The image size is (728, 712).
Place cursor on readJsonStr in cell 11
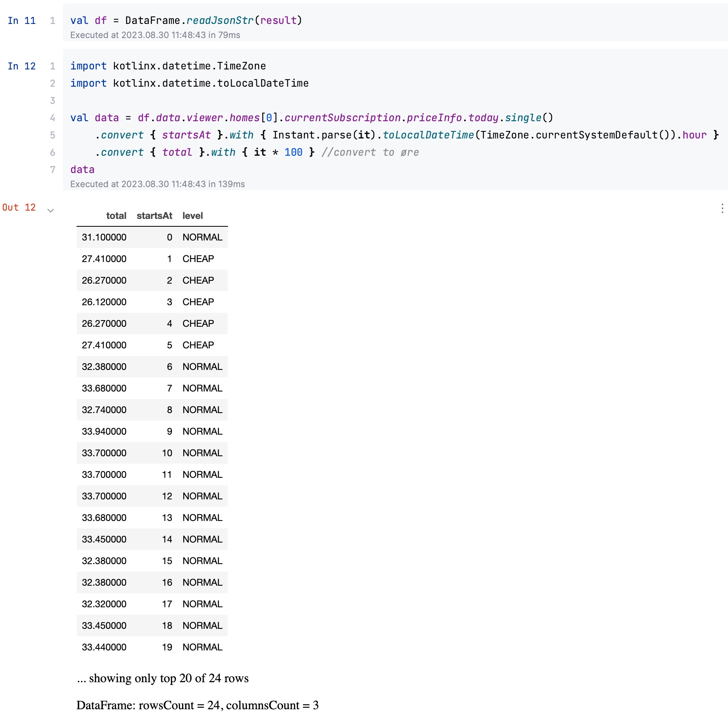220,20
